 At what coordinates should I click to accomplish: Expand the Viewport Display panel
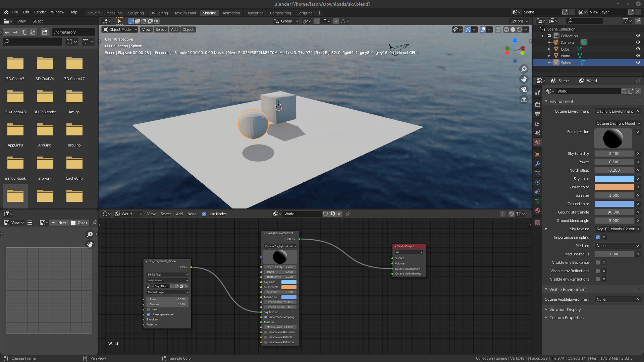565,309
